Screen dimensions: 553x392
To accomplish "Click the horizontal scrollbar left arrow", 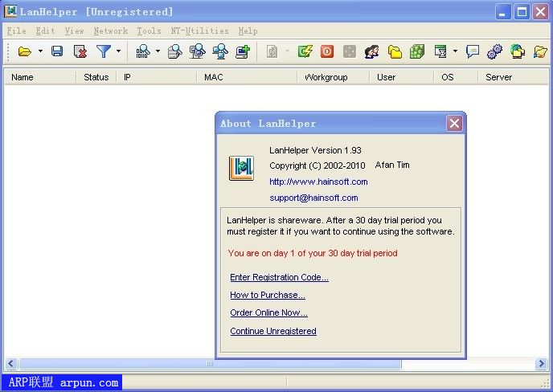I will click(x=11, y=363).
